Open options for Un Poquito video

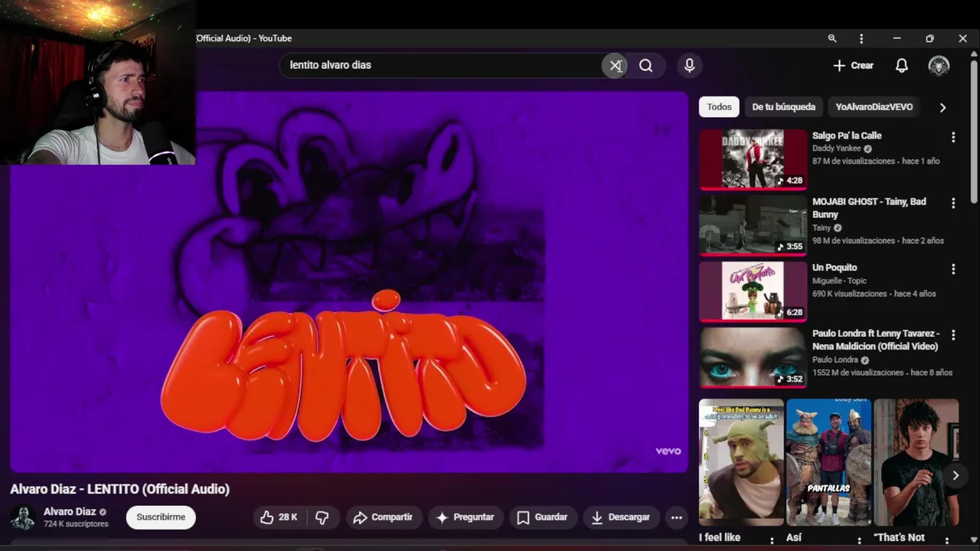[x=953, y=269]
